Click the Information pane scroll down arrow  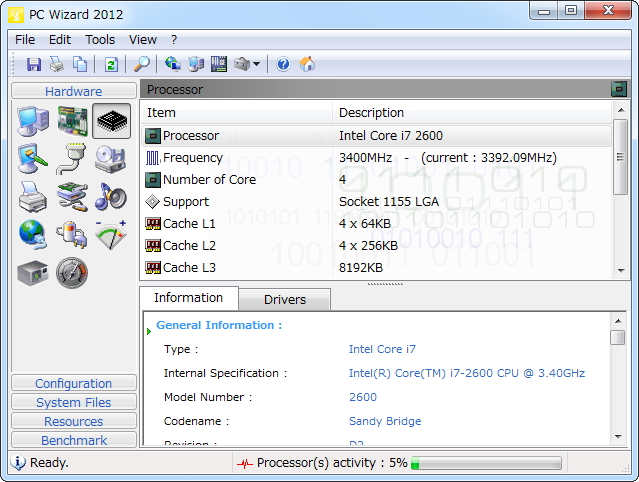pyautogui.click(x=618, y=437)
